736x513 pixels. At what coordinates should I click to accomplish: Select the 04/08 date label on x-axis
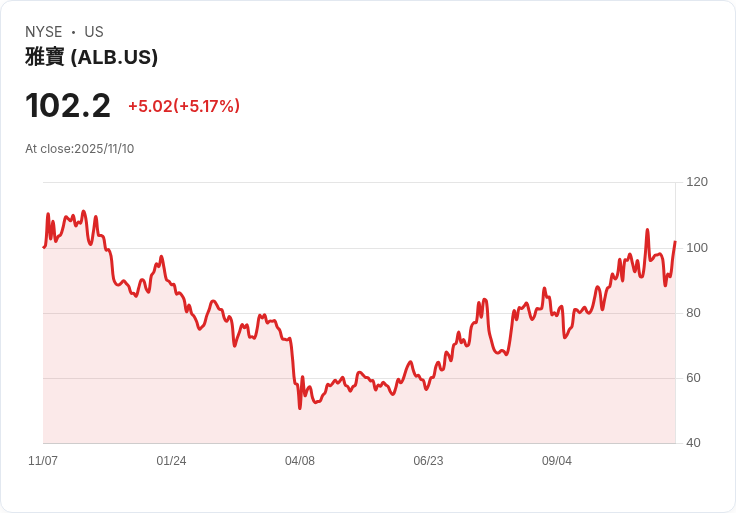pyautogui.click(x=300, y=461)
